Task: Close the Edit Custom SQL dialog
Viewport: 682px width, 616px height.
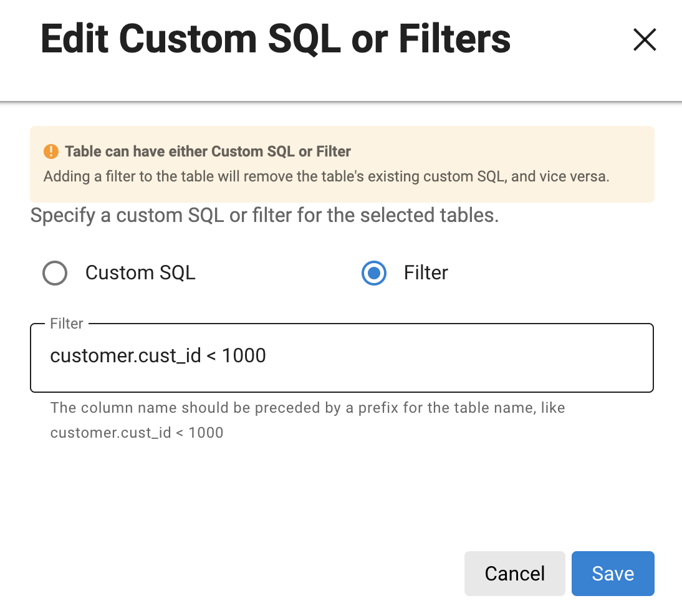Action: pos(645,40)
